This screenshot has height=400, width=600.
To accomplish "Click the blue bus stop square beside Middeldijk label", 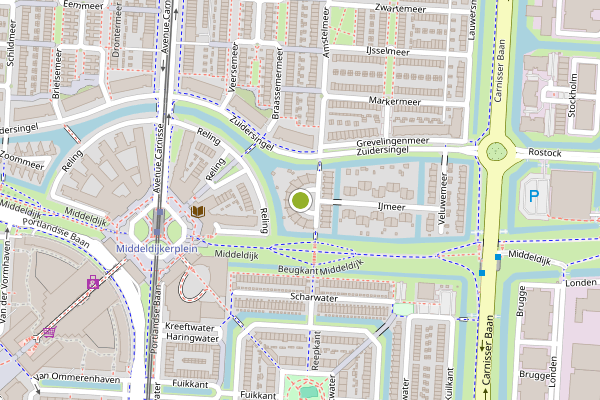I will point(498,257).
